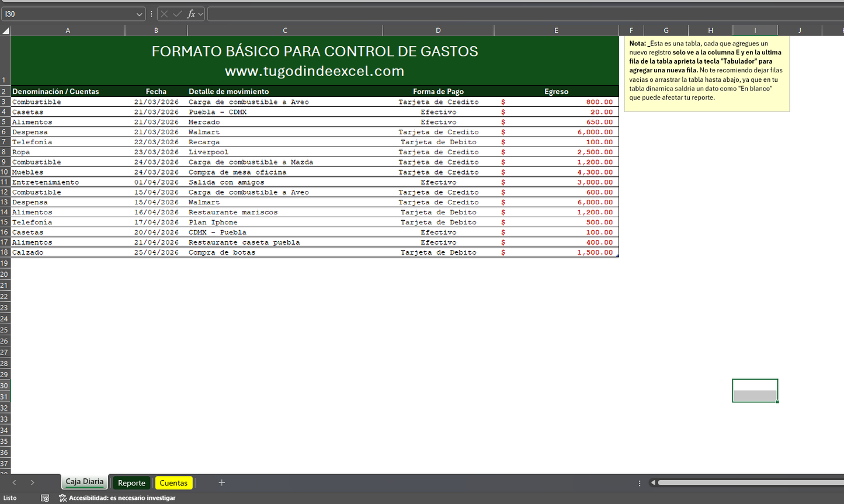The image size is (844, 504).
Task: Select 'Restaurante caseta puebla' cell
Action: 285,242
